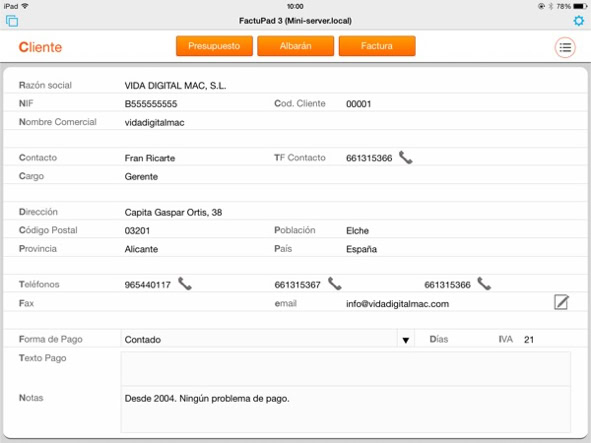The height and width of the screenshot is (443, 591).
Task: Tap phone icon next to 965440117
Action: click(185, 284)
